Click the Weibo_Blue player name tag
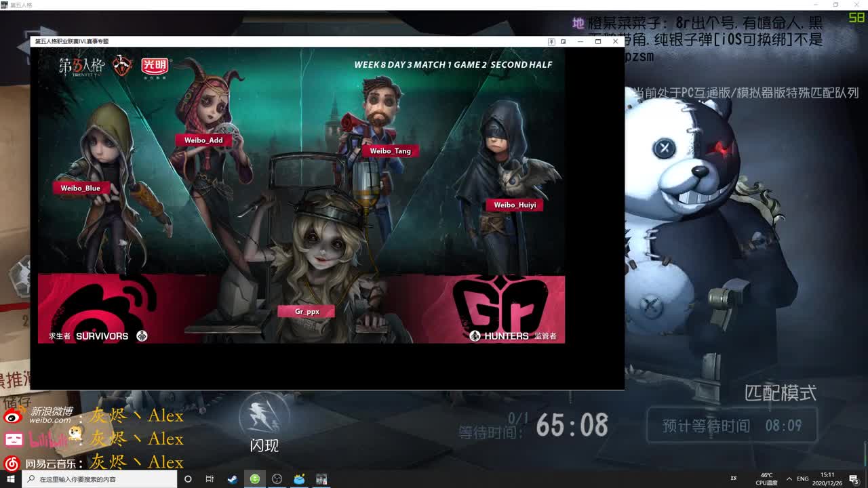The image size is (868, 488). pos(80,188)
